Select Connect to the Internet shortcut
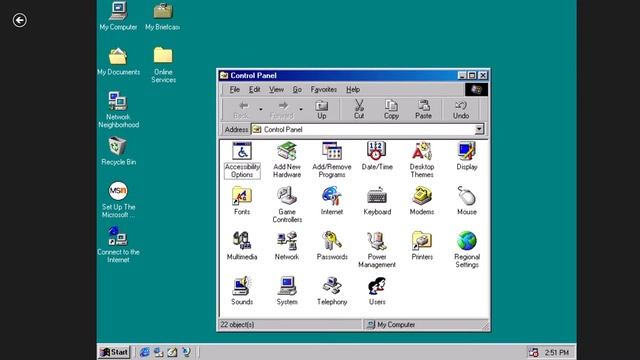 pyautogui.click(x=118, y=245)
